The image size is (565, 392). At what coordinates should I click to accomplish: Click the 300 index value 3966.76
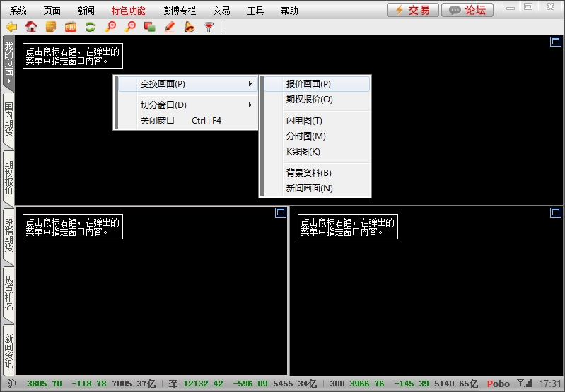pyautogui.click(x=367, y=384)
